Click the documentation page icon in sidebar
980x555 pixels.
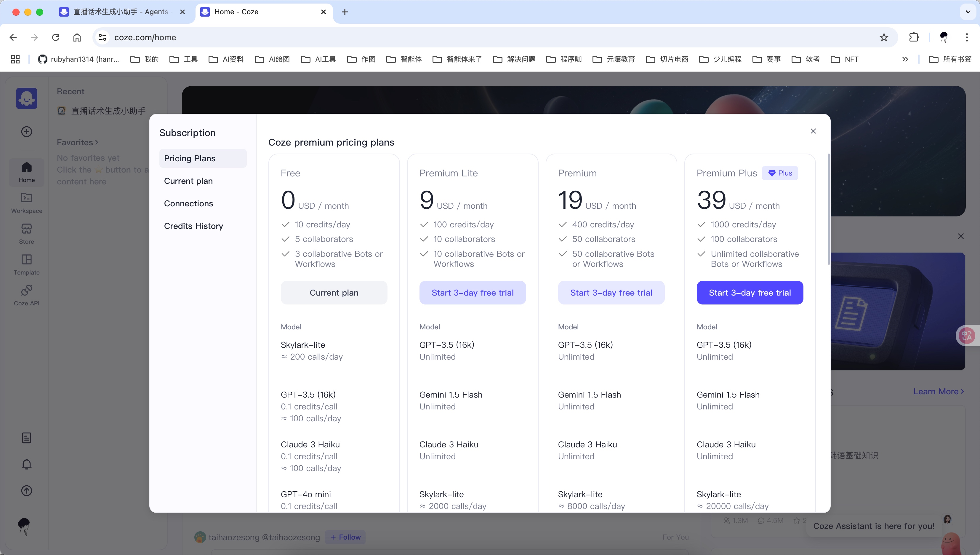26,438
